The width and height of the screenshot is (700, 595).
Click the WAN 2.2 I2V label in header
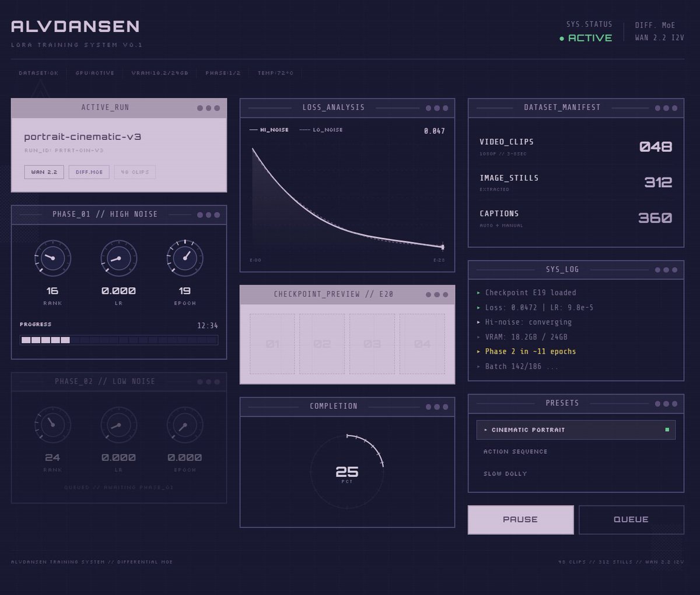tap(660, 38)
